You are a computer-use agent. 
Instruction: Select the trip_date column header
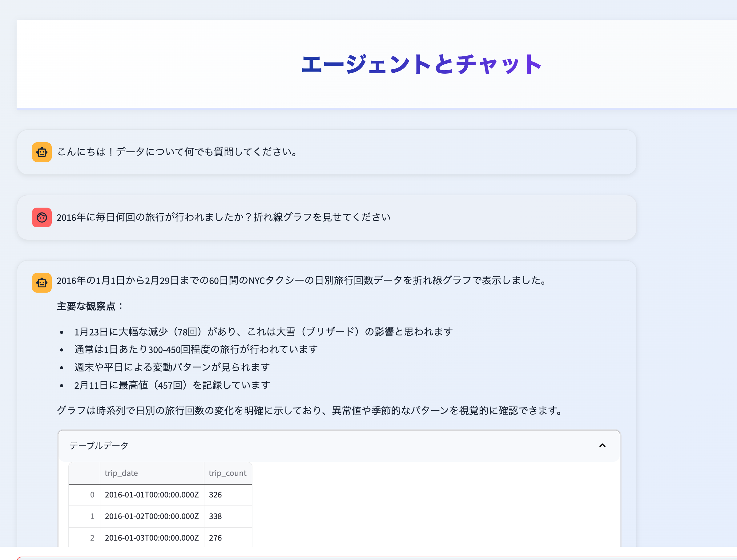pos(121,473)
